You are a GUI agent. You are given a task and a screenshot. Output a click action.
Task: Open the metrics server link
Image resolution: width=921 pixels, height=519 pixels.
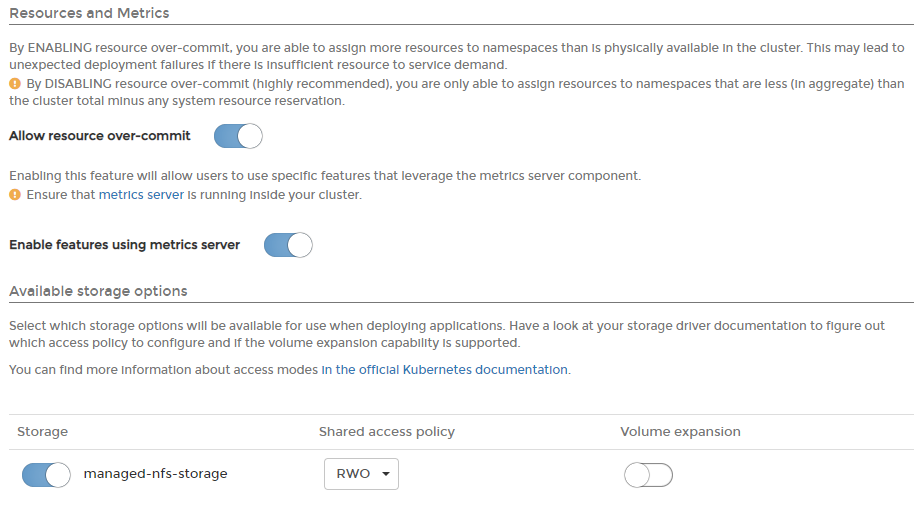141,195
